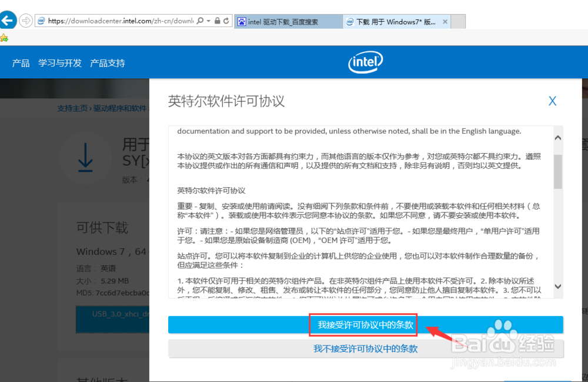
Task: Click the license text scrollbar down arrow
Action: 558,286
